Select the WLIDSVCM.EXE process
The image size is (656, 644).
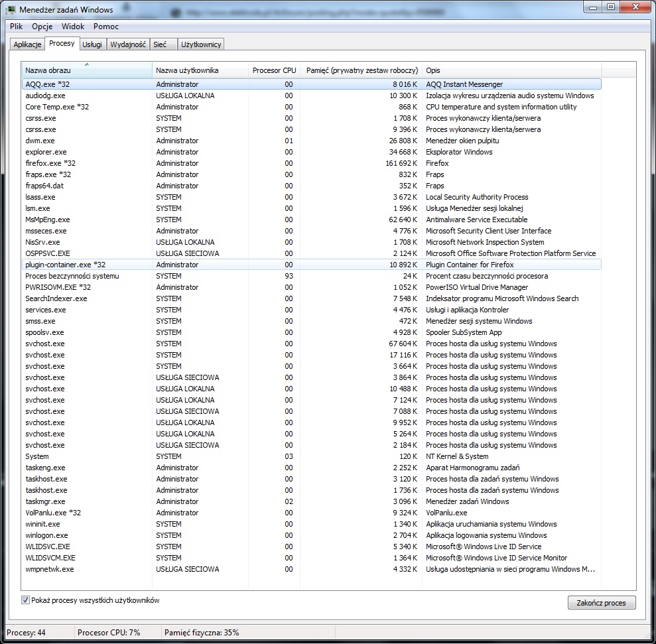(311, 558)
